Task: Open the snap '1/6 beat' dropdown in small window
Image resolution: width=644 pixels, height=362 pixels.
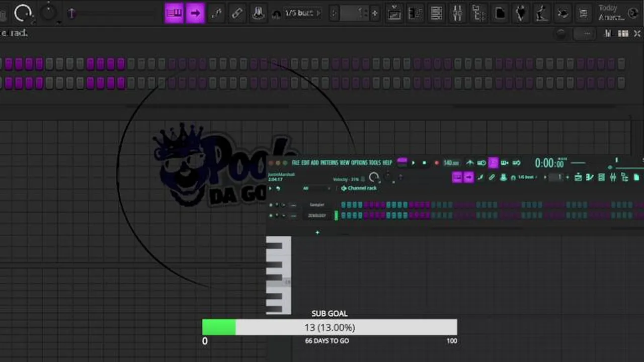Action: pos(527,177)
